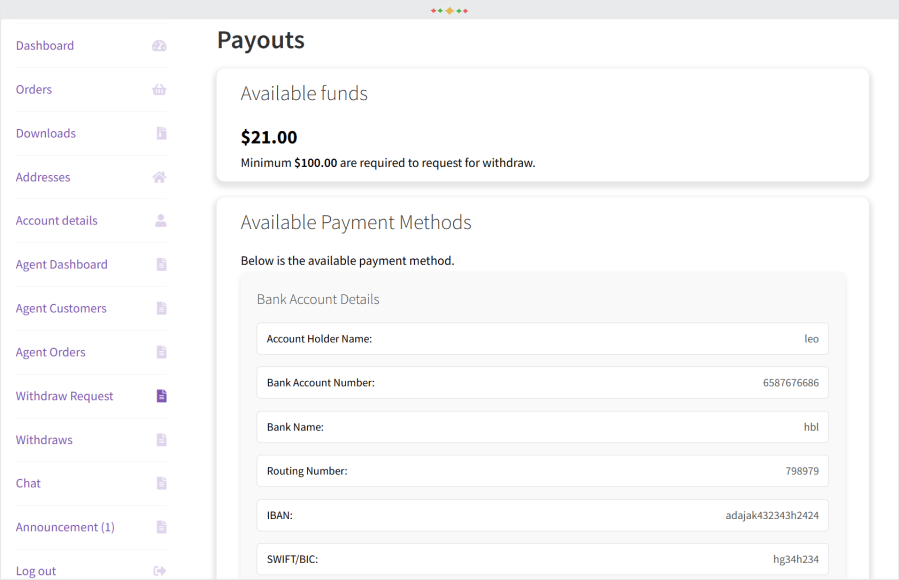This screenshot has width=899, height=580.
Task: Click the bank name value hbl
Action: [811, 427]
